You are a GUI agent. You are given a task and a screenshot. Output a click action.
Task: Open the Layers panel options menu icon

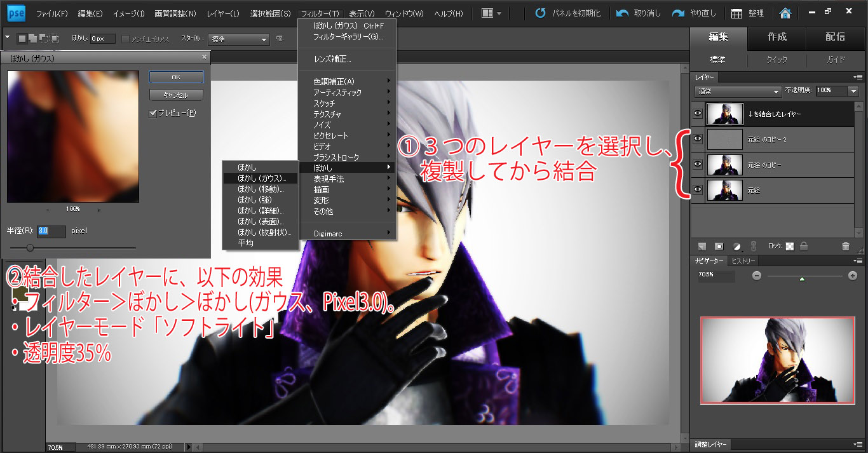pos(858,78)
